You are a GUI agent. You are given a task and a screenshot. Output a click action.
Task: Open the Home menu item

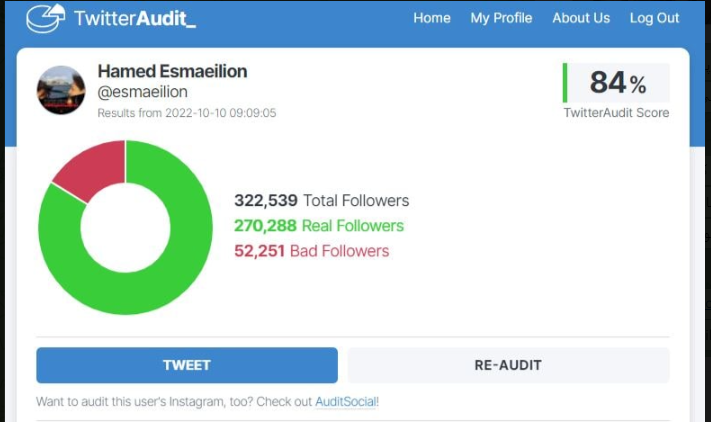point(432,18)
